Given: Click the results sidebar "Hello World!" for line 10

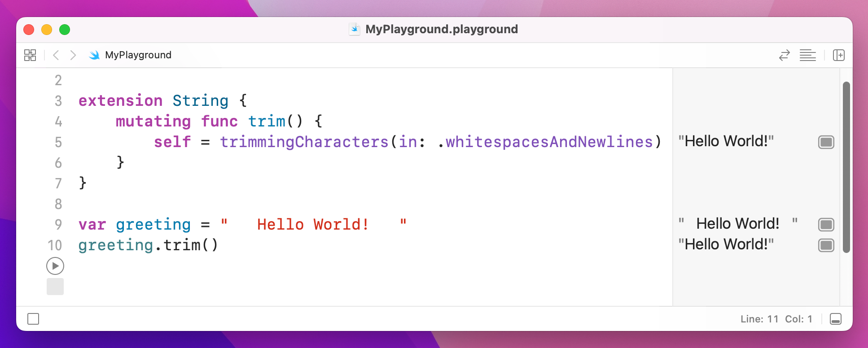Looking at the screenshot, I should click(x=726, y=244).
